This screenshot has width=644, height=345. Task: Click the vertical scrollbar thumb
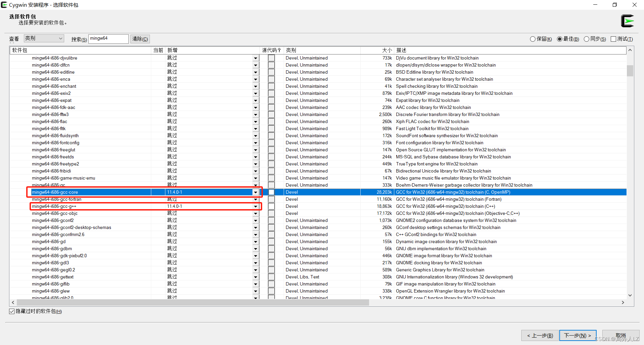[x=630, y=71]
